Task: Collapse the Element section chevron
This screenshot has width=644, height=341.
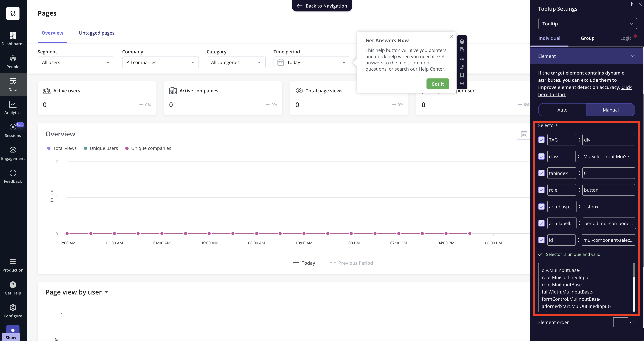Action: [x=632, y=56]
